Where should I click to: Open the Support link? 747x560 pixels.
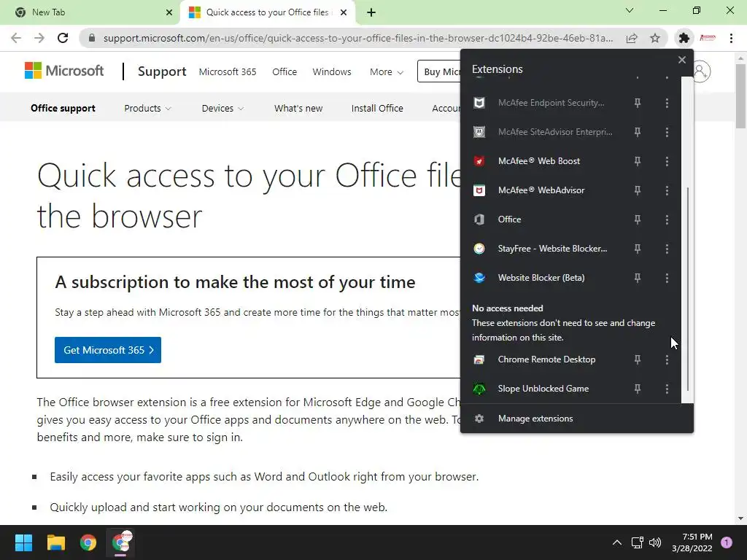[162, 71]
